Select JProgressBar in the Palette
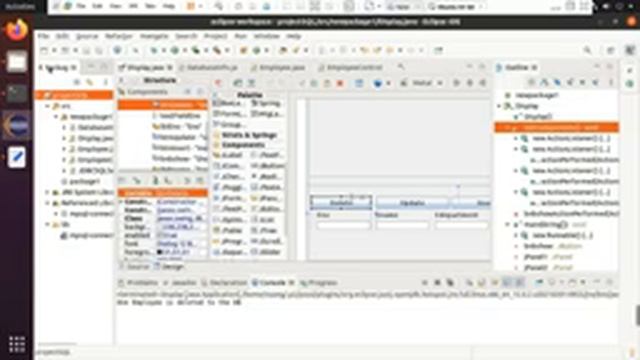This screenshot has width=640, height=360. pyautogui.click(x=229, y=241)
